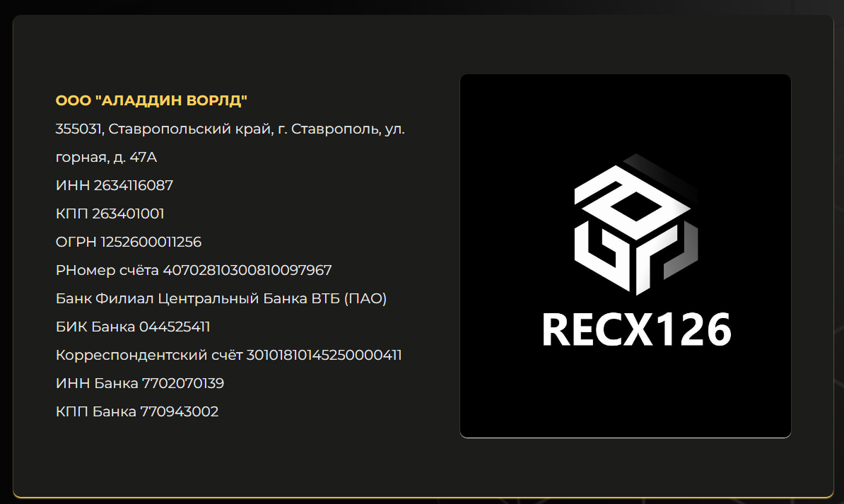Click the БИК Банка 044525411 line
844x504 pixels.
pos(133,327)
